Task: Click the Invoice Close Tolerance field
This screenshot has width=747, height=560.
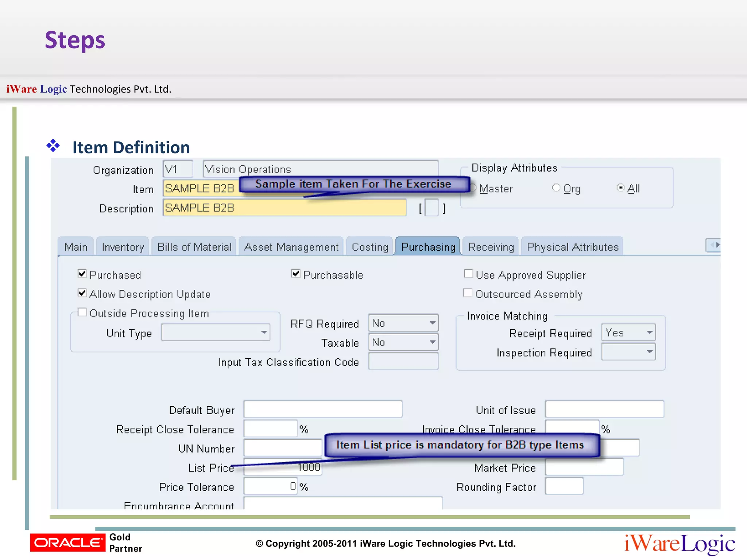Action: click(x=572, y=427)
